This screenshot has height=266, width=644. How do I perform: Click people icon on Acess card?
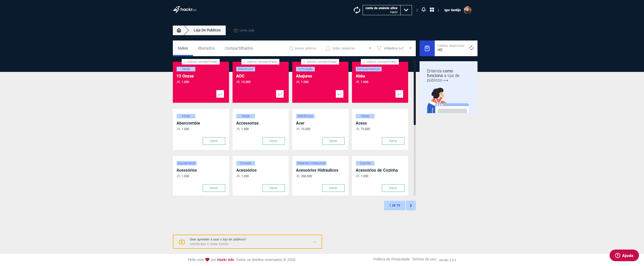point(358,129)
